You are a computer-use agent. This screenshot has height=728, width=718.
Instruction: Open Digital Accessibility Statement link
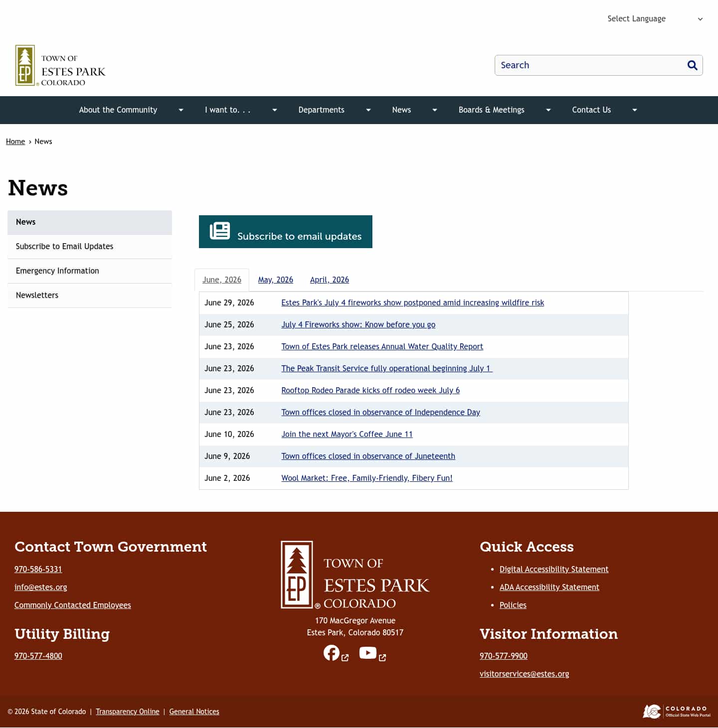(554, 570)
